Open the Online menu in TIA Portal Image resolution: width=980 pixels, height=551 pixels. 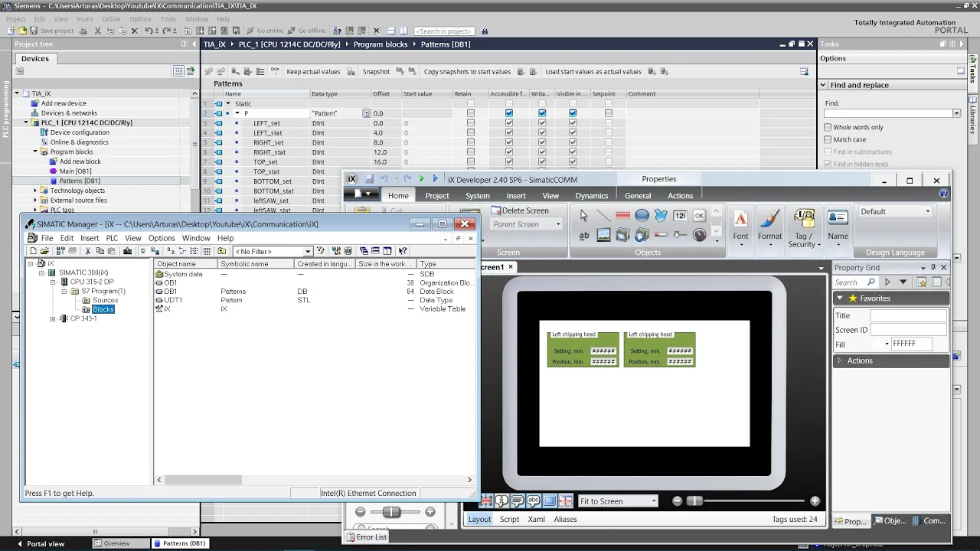tap(111, 19)
